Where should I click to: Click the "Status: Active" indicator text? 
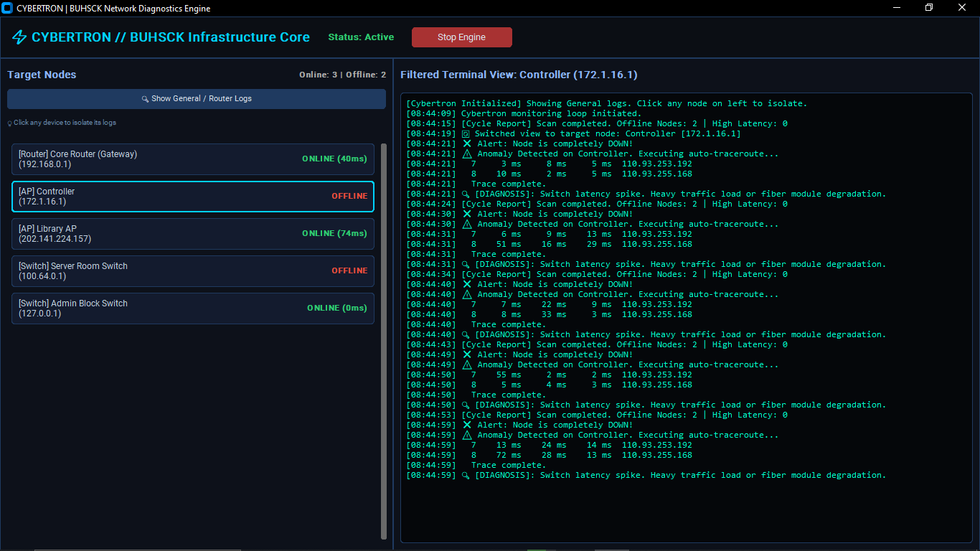[x=361, y=37]
